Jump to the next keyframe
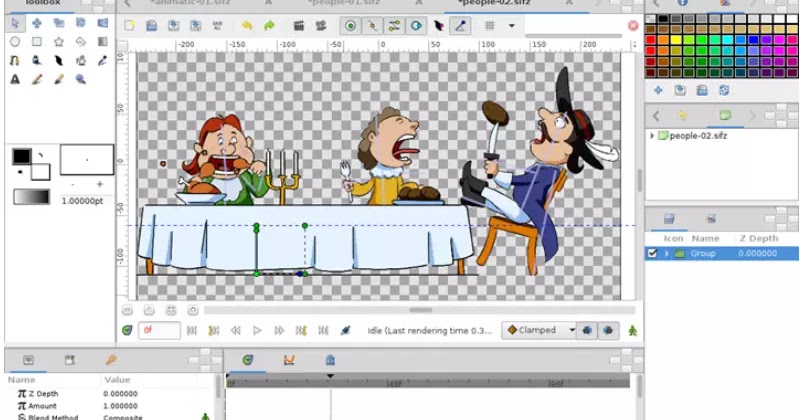This screenshot has height=420, width=800. coord(302,331)
